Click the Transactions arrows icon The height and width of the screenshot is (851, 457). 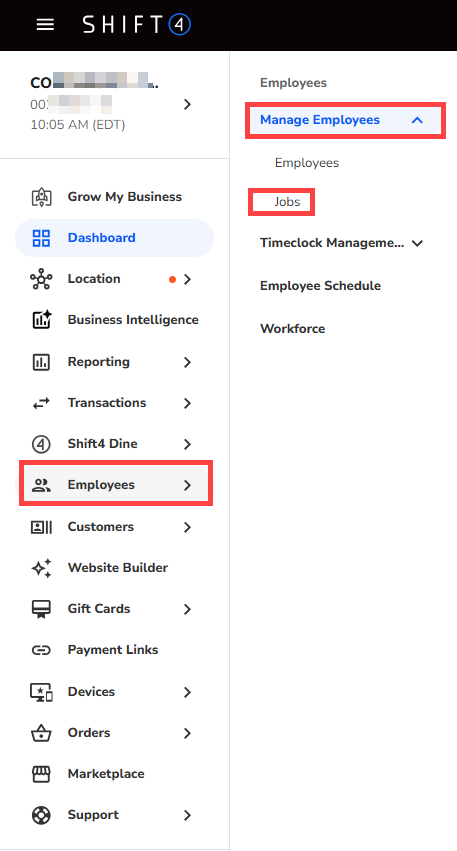point(41,403)
